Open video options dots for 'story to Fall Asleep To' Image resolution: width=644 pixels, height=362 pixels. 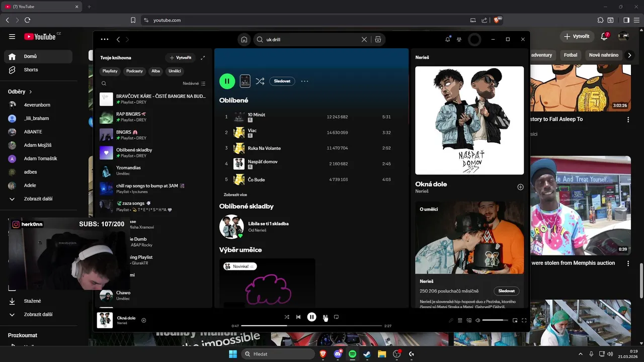click(x=628, y=120)
